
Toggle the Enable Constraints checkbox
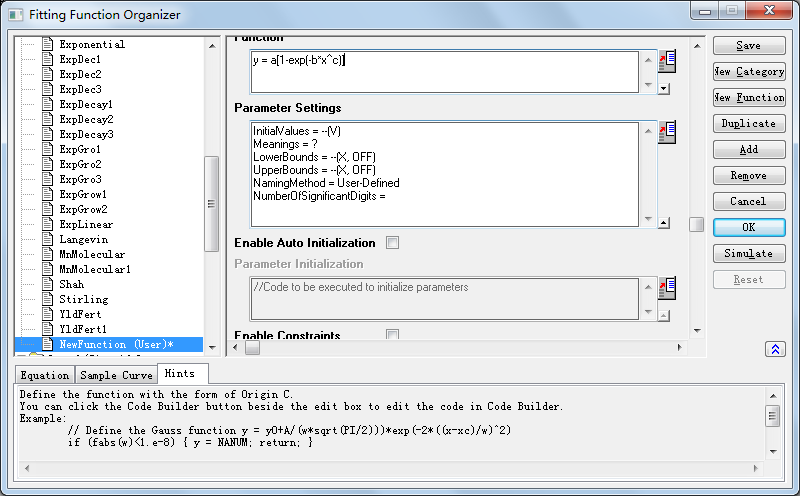(x=392, y=335)
